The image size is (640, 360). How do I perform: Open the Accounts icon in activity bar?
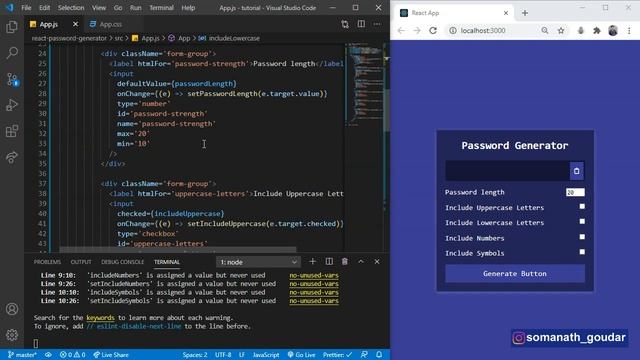point(12,309)
